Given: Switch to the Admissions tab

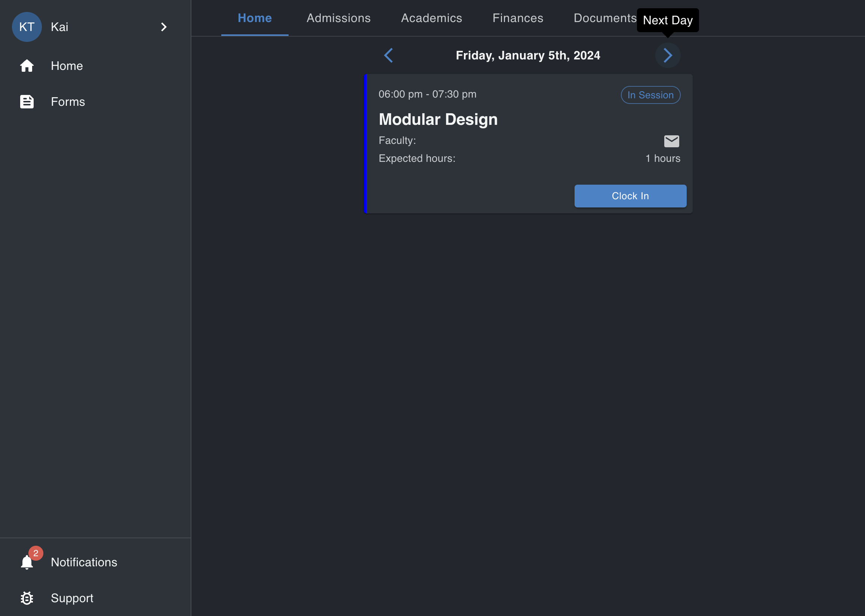Looking at the screenshot, I should pyautogui.click(x=338, y=18).
